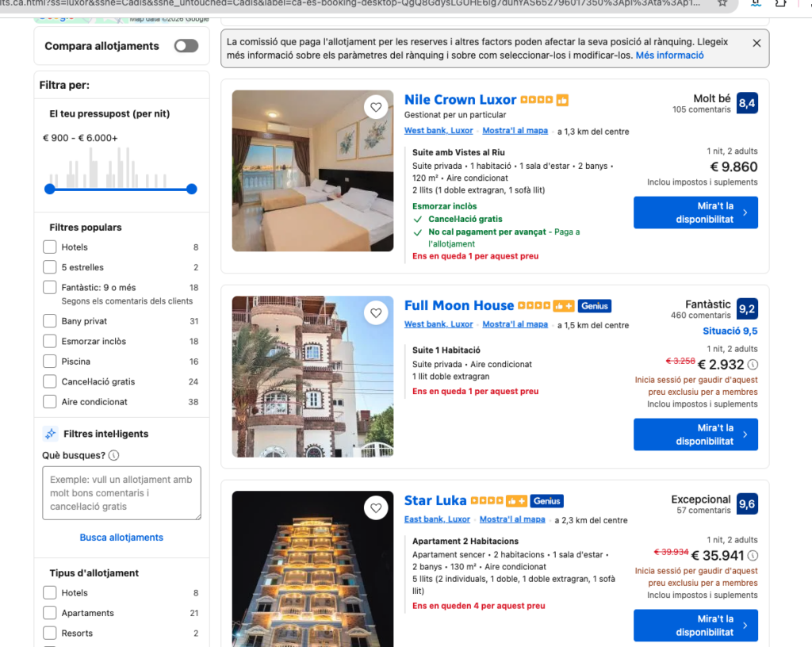
Task: Open Nile Crown Luxor hotel title
Action: pyautogui.click(x=461, y=99)
